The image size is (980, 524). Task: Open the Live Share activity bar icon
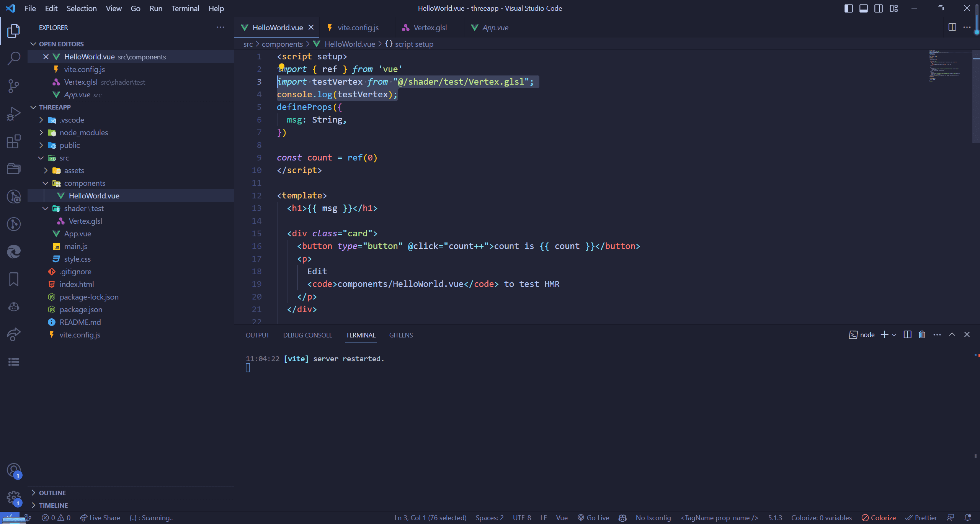14,334
